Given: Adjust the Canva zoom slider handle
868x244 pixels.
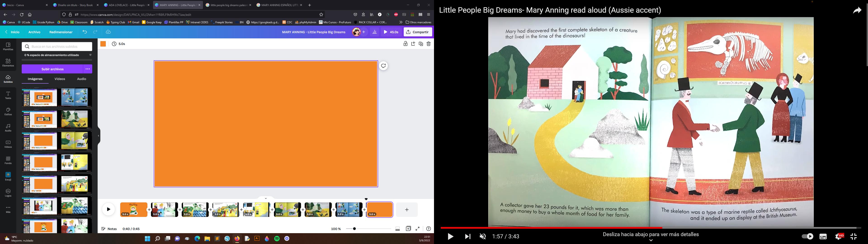Looking at the screenshot, I should (x=354, y=229).
